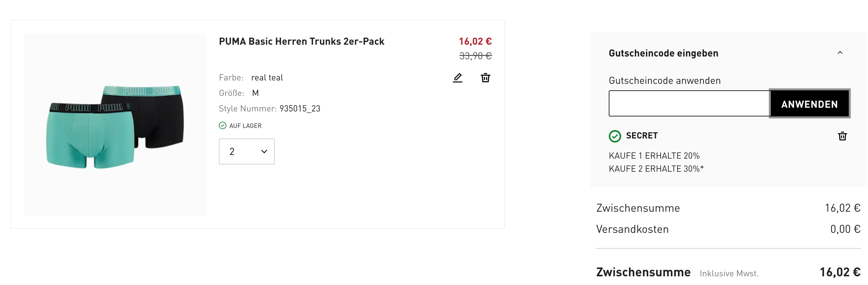The width and height of the screenshot is (868, 285).
Task: Click the KAUFE 2 ERHALTE 30% promo text
Action: pos(656,169)
